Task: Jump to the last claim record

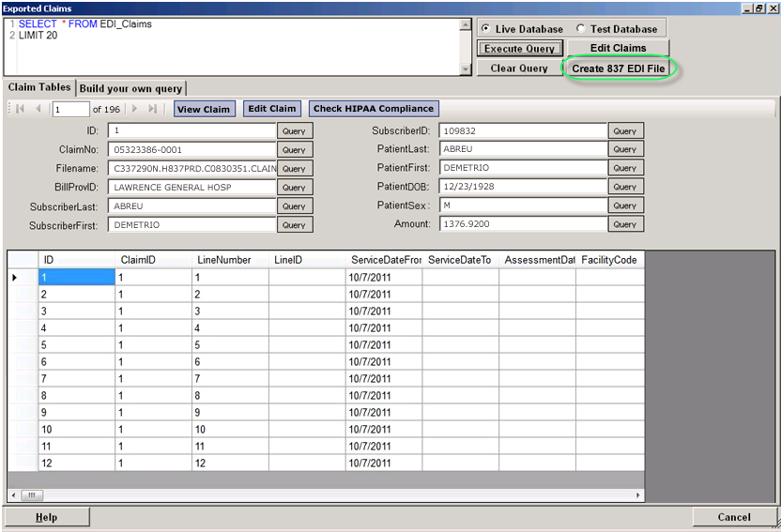Action: tap(153, 109)
